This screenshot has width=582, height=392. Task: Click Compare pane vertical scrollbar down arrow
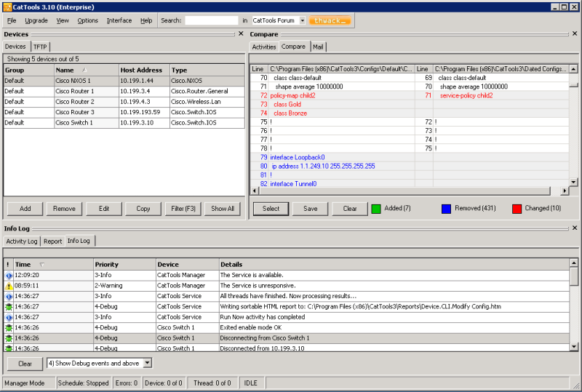point(573,182)
